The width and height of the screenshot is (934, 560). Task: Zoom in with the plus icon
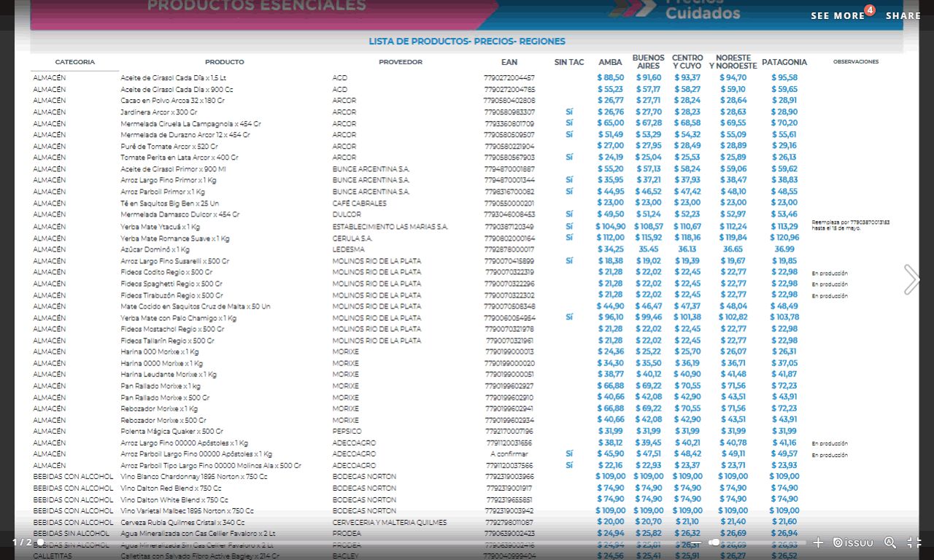point(818,542)
